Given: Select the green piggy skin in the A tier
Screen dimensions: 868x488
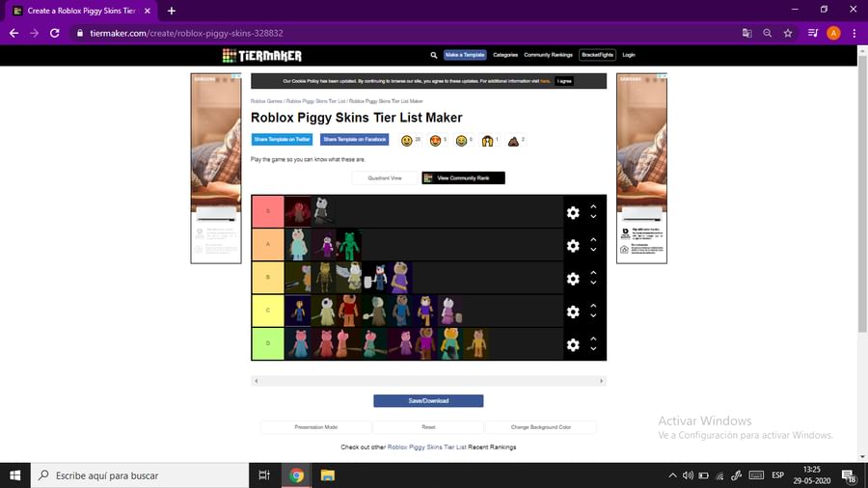Looking at the screenshot, I should [349, 245].
